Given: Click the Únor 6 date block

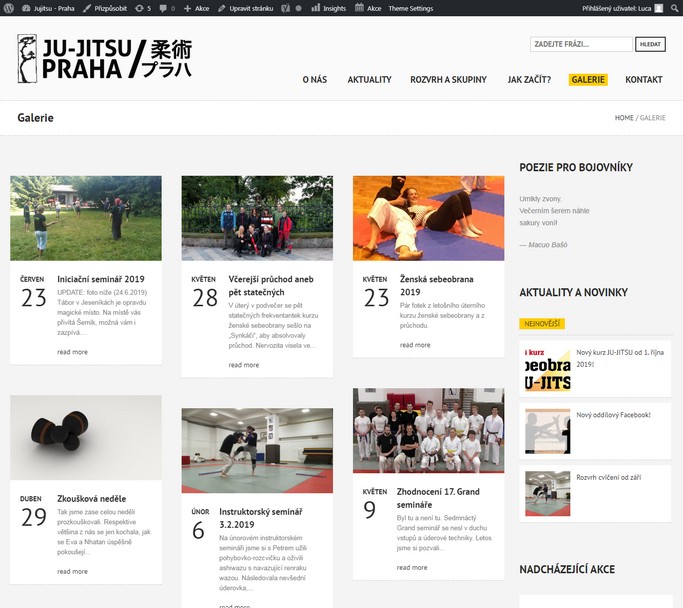Looking at the screenshot, I should tap(200, 524).
